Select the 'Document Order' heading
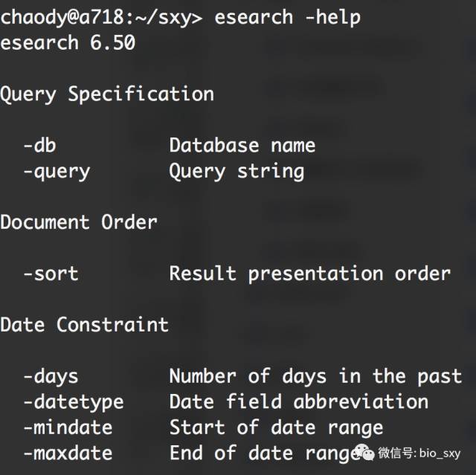 (79, 222)
